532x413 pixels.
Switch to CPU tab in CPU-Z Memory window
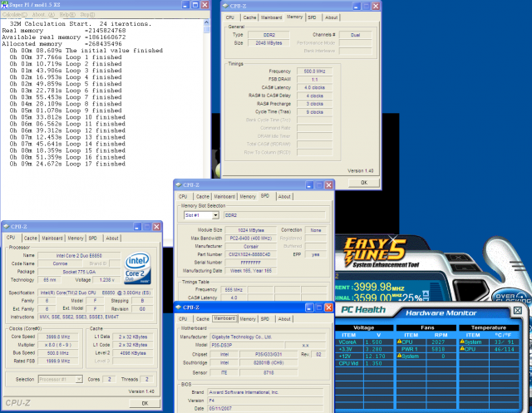tap(230, 17)
